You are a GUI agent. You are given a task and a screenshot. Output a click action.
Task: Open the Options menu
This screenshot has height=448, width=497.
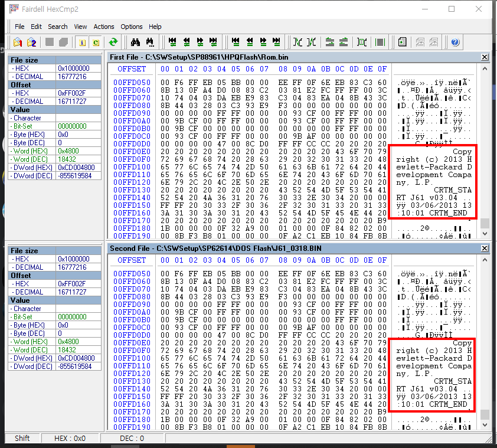tap(132, 27)
